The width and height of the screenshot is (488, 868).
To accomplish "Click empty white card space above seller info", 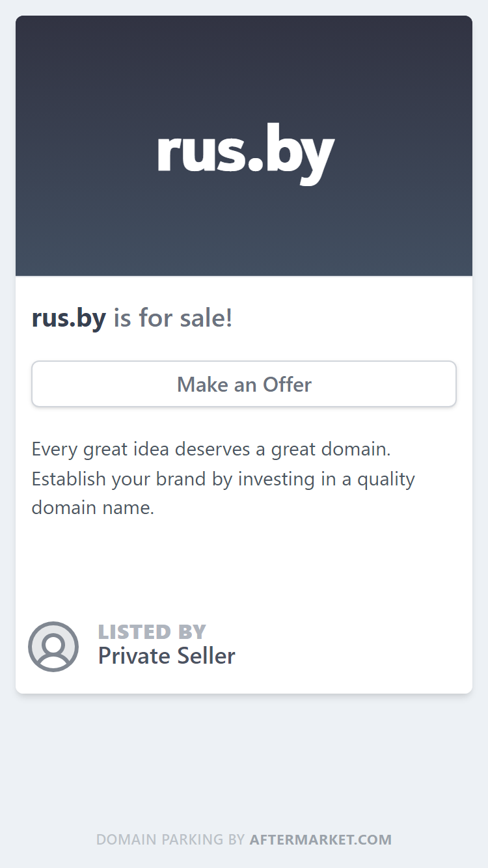I will 244,566.
